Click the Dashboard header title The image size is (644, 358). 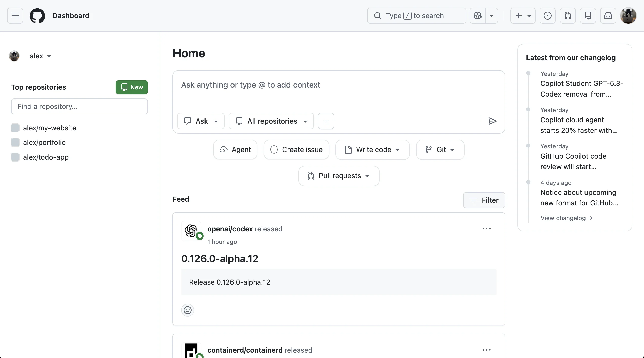click(x=71, y=16)
